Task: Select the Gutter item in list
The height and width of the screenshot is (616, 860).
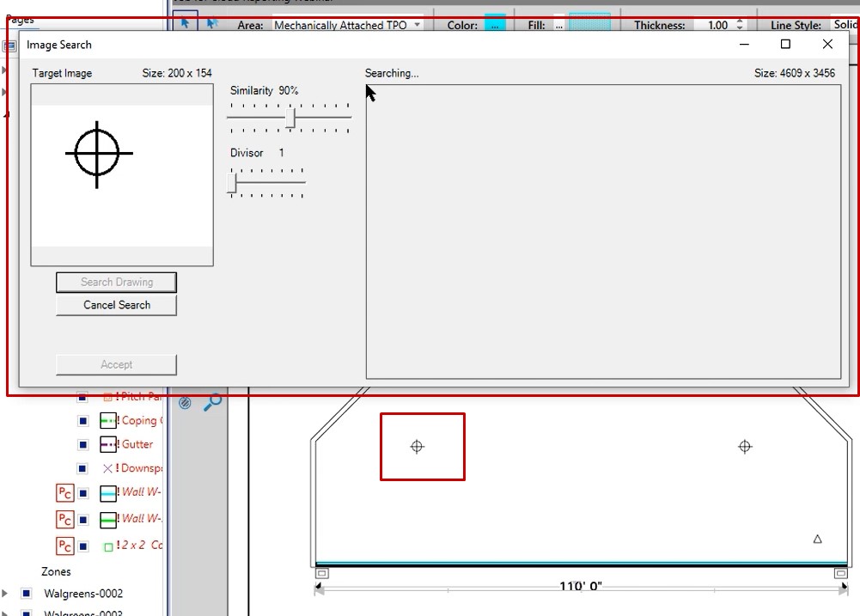Action: click(137, 444)
